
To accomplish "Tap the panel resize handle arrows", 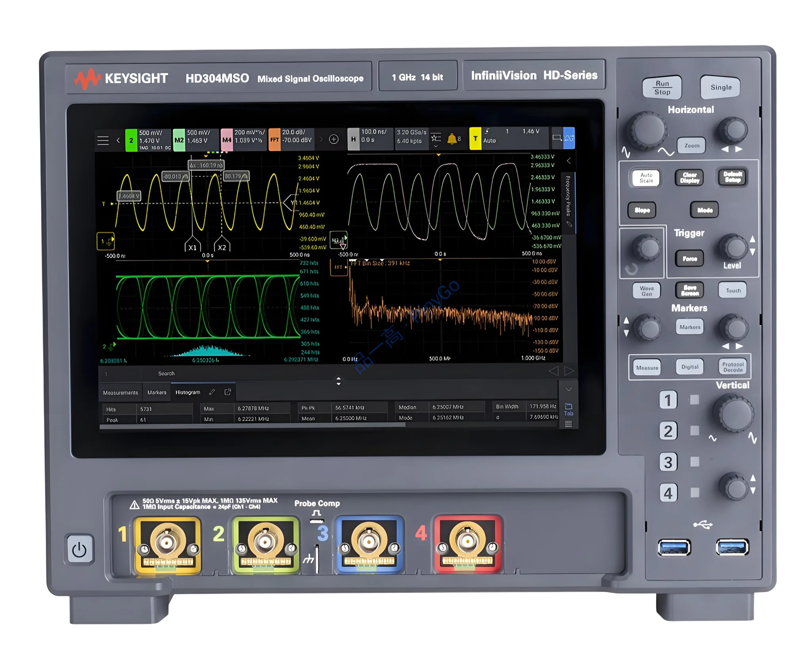I will pos(338,381).
